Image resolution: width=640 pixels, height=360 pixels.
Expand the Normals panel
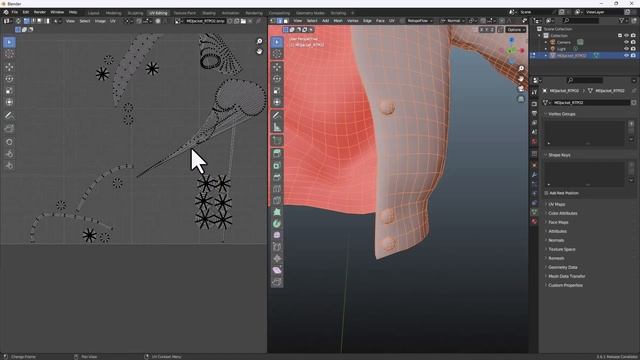click(x=556, y=240)
